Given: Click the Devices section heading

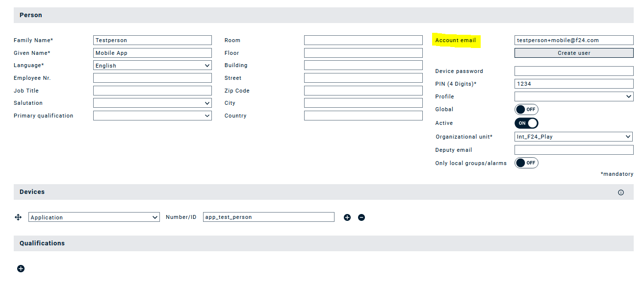Looking at the screenshot, I should (x=32, y=192).
